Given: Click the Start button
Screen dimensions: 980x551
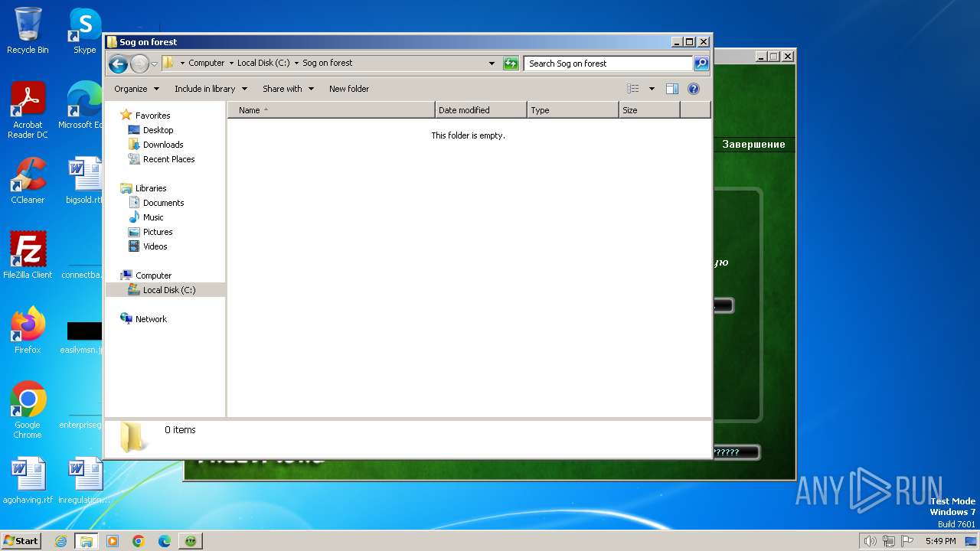Looking at the screenshot, I should pos(21,540).
